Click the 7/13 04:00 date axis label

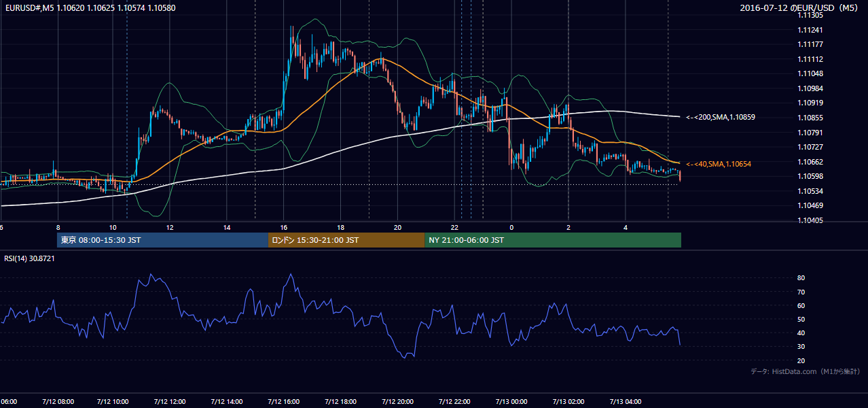coord(626,401)
